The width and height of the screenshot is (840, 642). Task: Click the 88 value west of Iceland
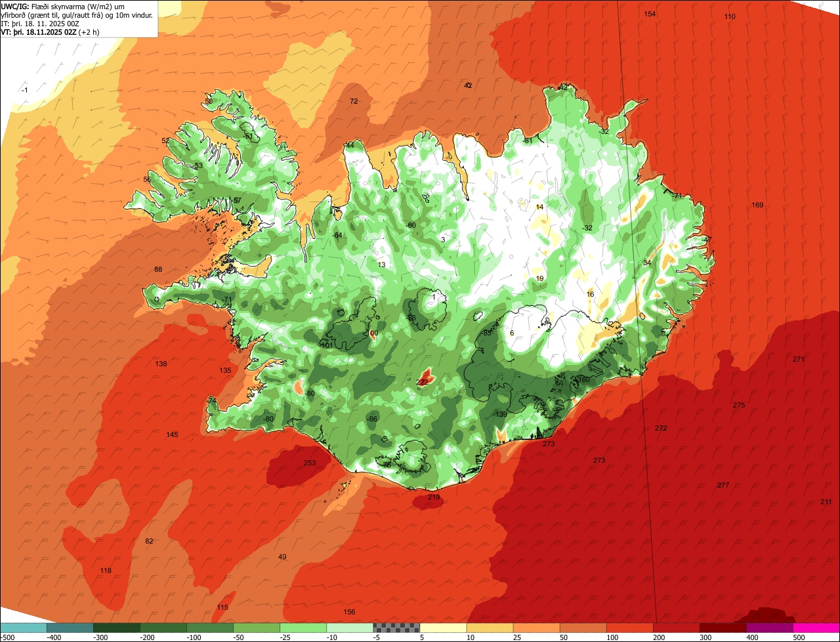(158, 269)
